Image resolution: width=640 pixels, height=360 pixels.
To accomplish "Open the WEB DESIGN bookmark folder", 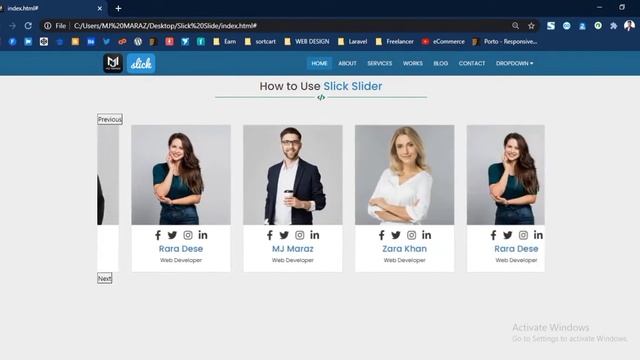I will point(307,42).
